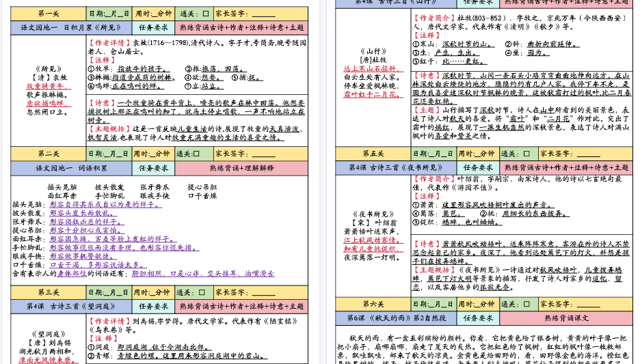Click the heading 第4课 古诗三首《夜书所见》

pos(395,167)
